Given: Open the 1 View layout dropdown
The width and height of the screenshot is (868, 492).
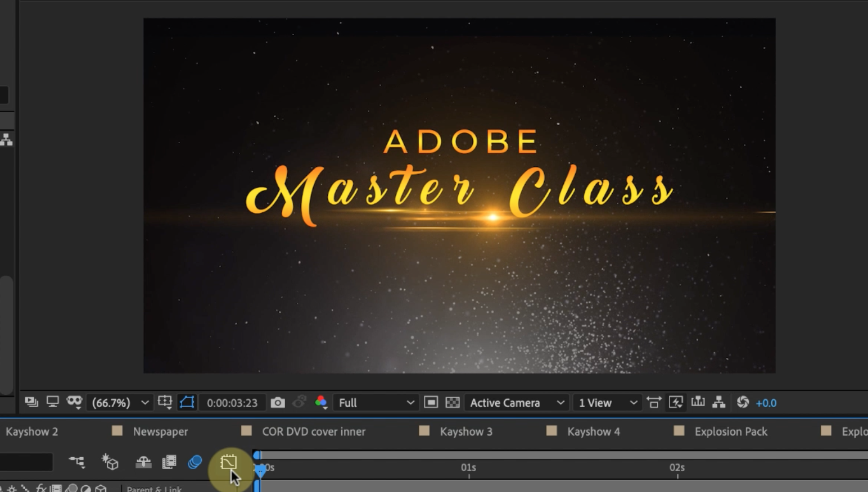Looking at the screenshot, I should pos(607,403).
